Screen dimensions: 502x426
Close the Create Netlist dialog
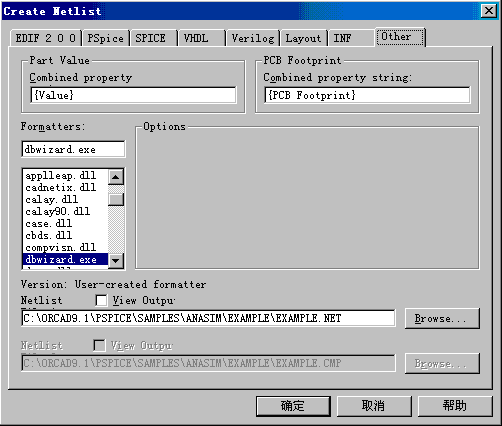pyautogui.click(x=489, y=11)
